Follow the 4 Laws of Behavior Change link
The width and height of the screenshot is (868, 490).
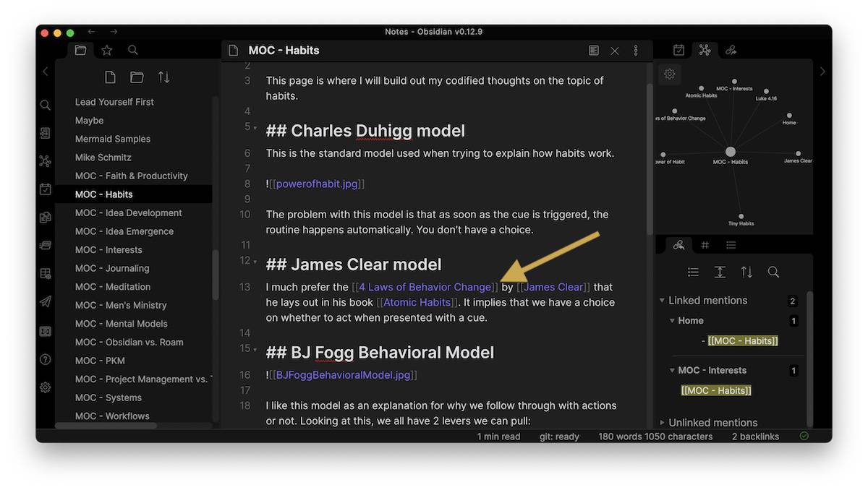click(x=425, y=287)
